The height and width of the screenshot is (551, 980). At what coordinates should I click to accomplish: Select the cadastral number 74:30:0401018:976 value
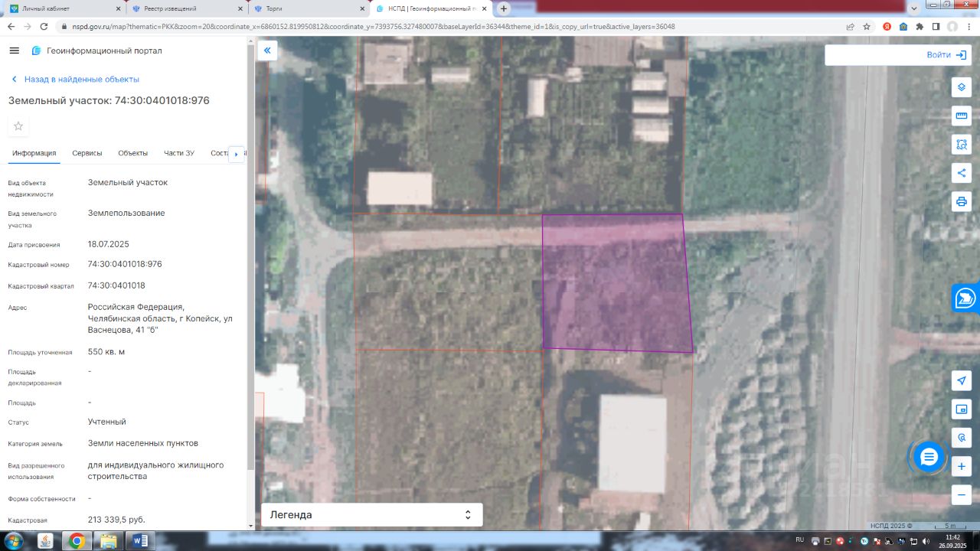[125, 264]
